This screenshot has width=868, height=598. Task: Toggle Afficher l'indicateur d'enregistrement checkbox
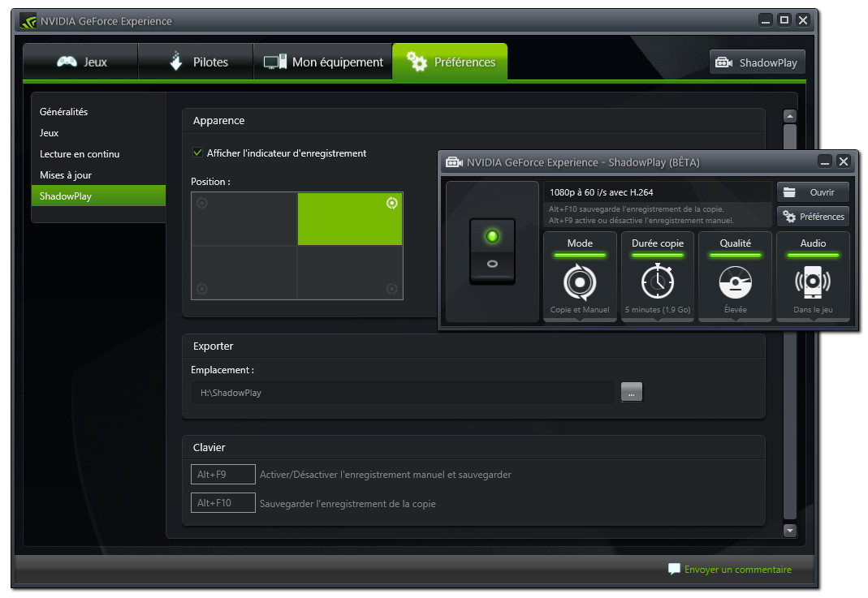point(197,153)
